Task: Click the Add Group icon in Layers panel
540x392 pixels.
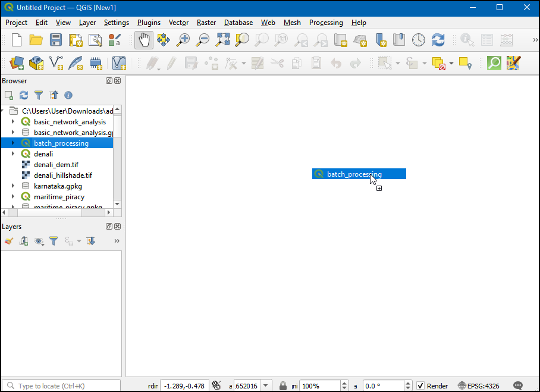Action: click(x=24, y=241)
